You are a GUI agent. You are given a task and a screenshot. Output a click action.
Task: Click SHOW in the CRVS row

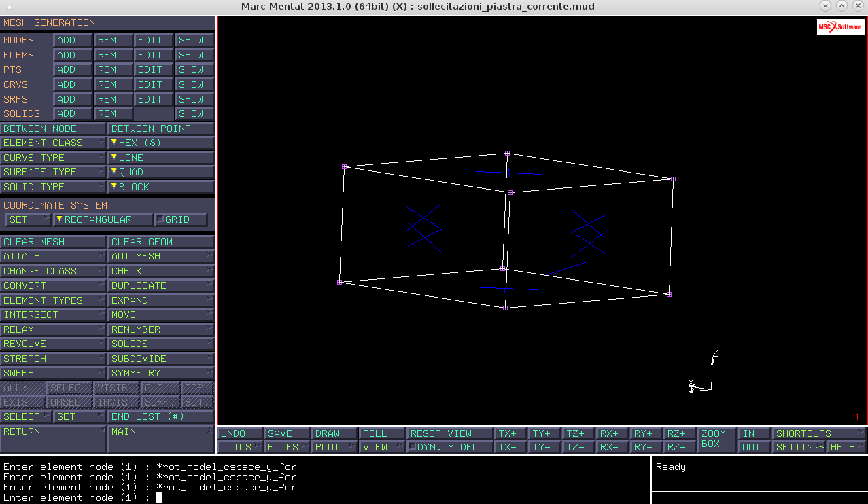(194, 84)
